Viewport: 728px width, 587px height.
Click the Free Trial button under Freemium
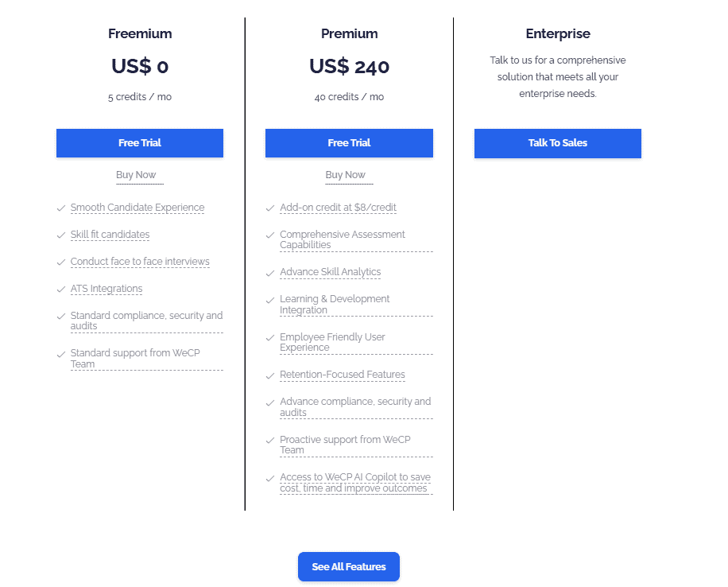click(140, 142)
